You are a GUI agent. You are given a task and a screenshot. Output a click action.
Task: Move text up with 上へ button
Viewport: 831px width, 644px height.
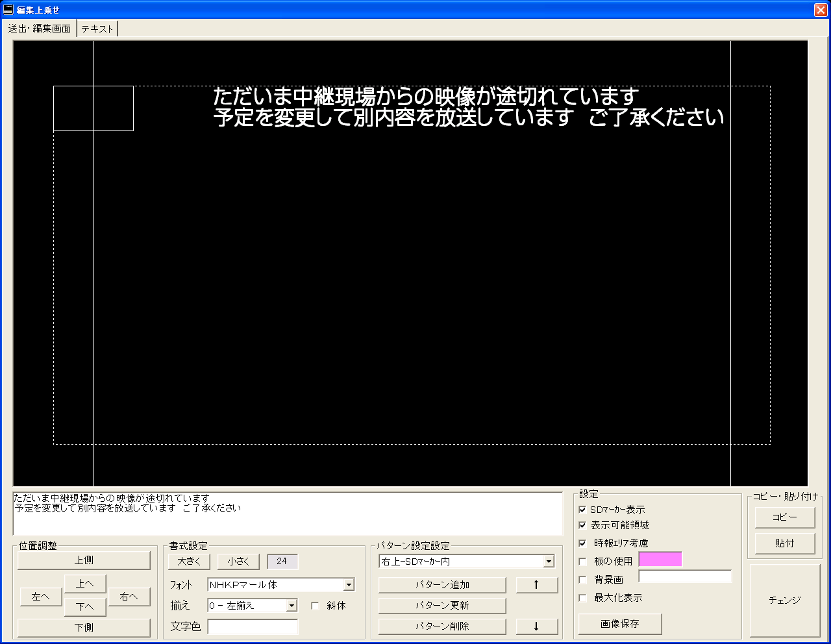85,584
